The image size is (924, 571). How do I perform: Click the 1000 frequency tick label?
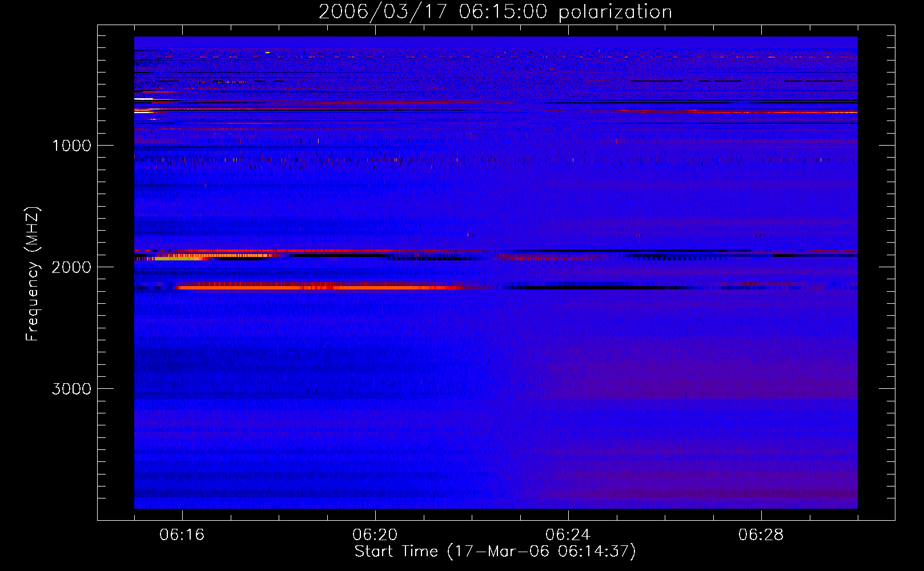pyautogui.click(x=71, y=146)
